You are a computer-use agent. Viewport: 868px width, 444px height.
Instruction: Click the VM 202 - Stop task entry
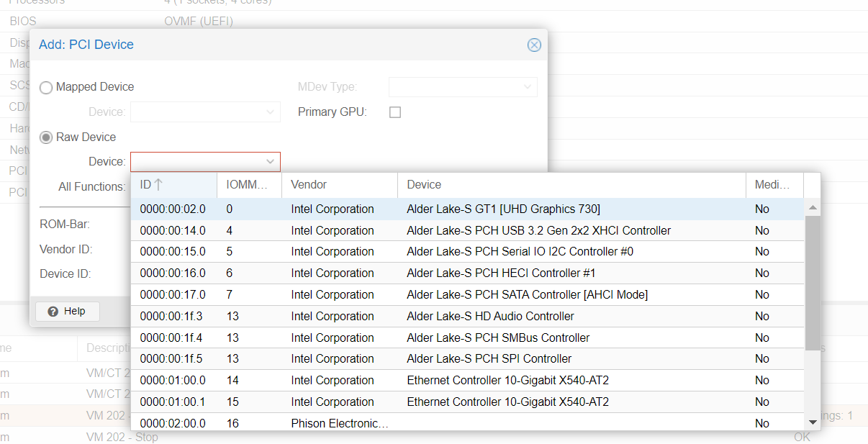pyautogui.click(x=122, y=437)
